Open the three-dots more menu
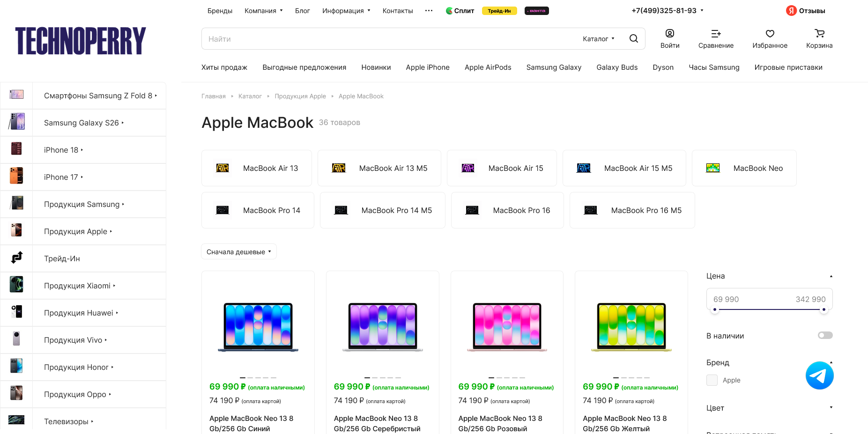This screenshot has height=434, width=868. [x=429, y=10]
